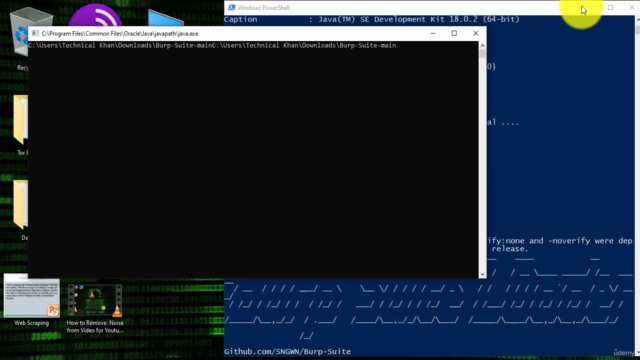Click the java.exe console window icon
The height and width of the screenshot is (360, 640).
36,33
